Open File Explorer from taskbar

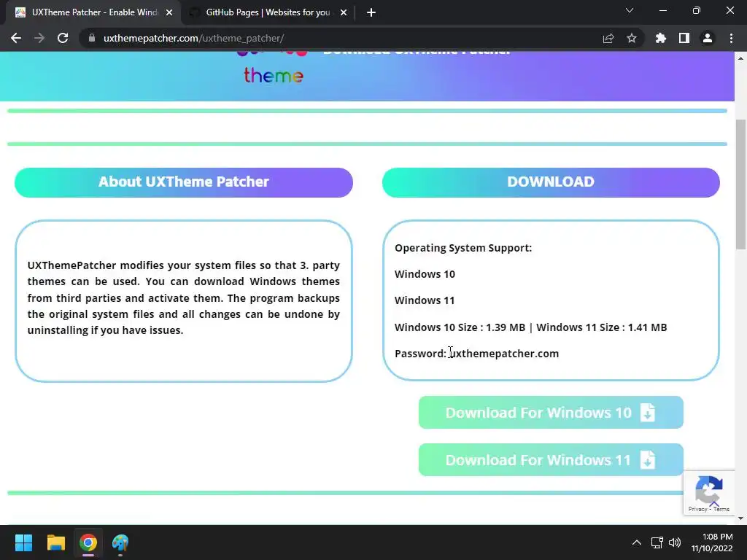point(55,542)
